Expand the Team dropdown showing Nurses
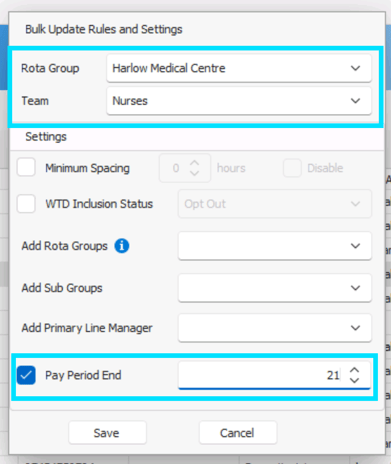The height and width of the screenshot is (464, 391). pyautogui.click(x=239, y=101)
